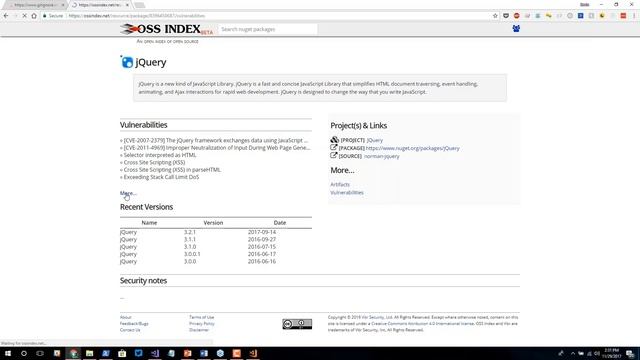This screenshot has width=640, height=360.
Task: Open the CVE-2011-4969 vulnerability link
Action: pyautogui.click(x=217, y=147)
